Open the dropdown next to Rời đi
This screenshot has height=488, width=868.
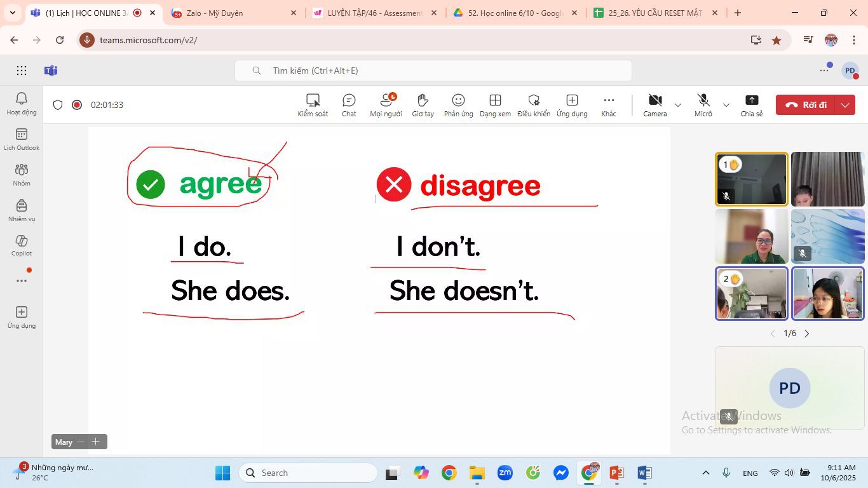click(x=845, y=105)
